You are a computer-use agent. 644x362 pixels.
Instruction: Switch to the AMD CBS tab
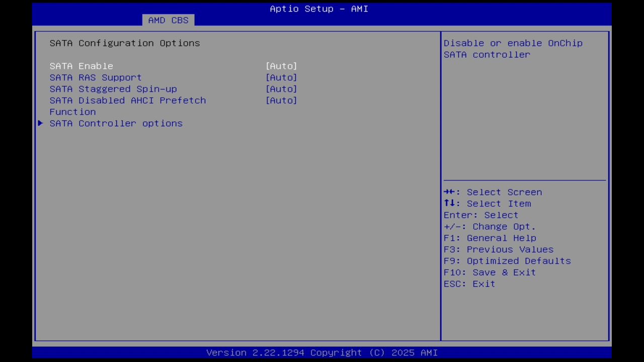pos(168,20)
